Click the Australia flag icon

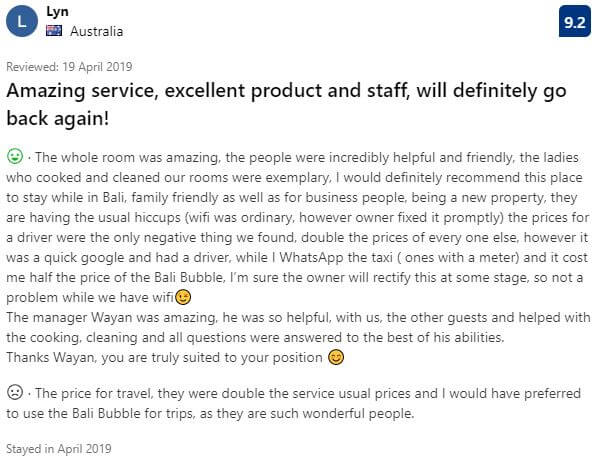(x=54, y=31)
